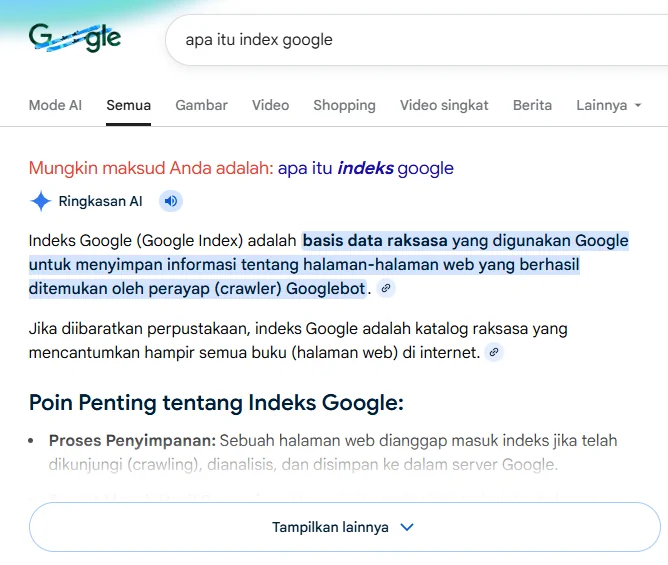
Task: Select the Semua tab
Action: tap(128, 105)
